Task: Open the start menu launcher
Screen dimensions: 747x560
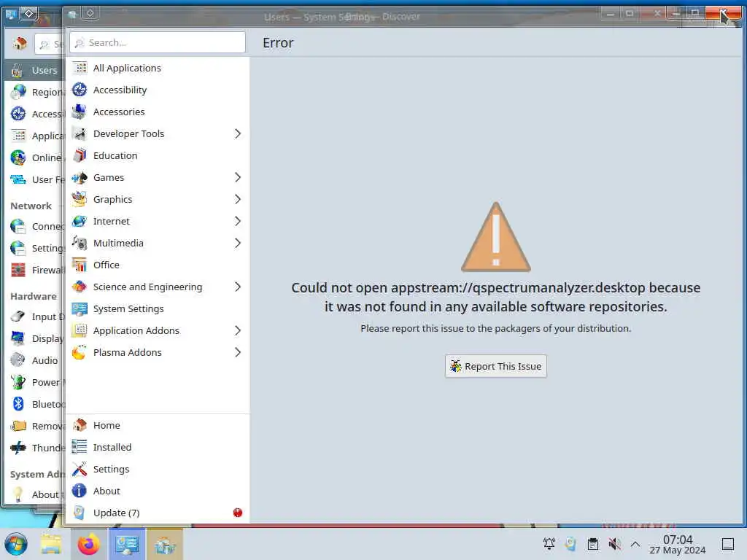Action: pos(16,545)
